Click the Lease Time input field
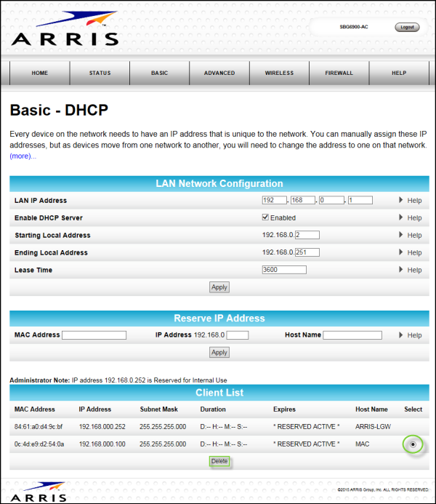Image resolution: width=436 pixels, height=504 pixels. point(284,270)
